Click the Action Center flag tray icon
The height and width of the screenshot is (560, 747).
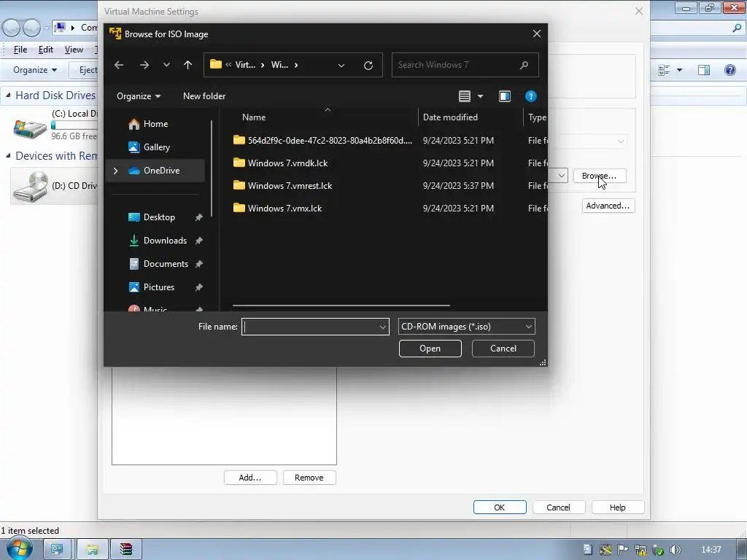tap(623, 550)
